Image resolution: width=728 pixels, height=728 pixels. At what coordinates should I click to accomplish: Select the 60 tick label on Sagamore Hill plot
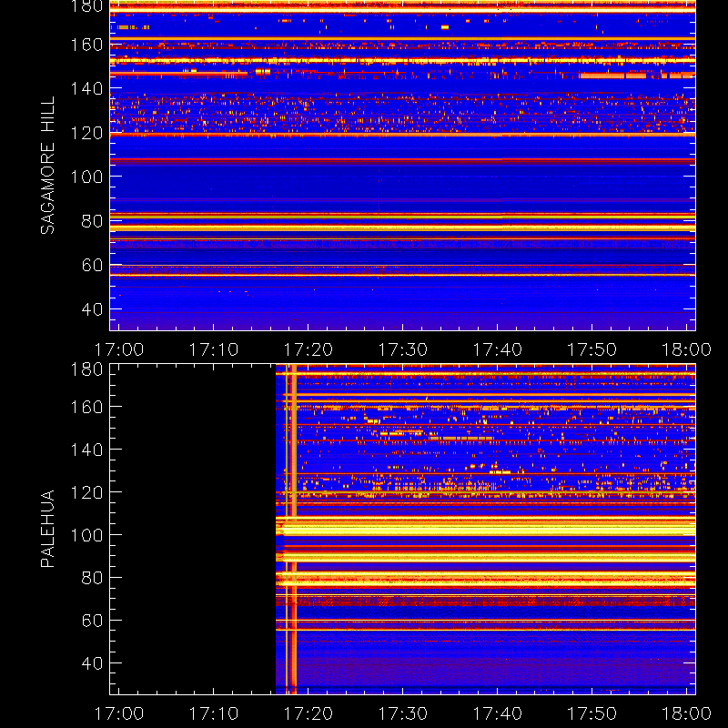(x=92, y=265)
